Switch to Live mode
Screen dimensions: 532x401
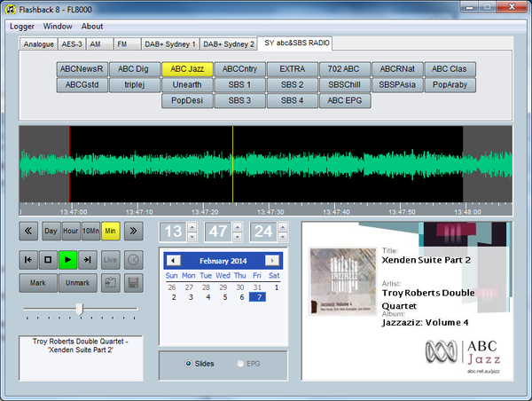[x=110, y=260]
